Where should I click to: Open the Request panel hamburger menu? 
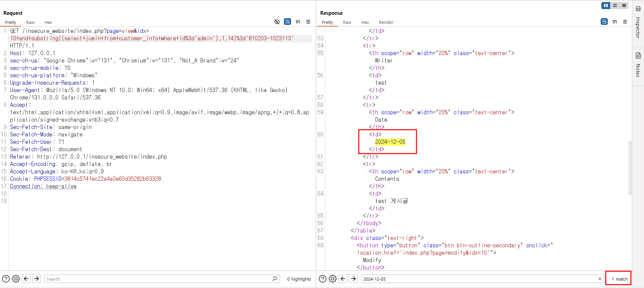(x=308, y=22)
